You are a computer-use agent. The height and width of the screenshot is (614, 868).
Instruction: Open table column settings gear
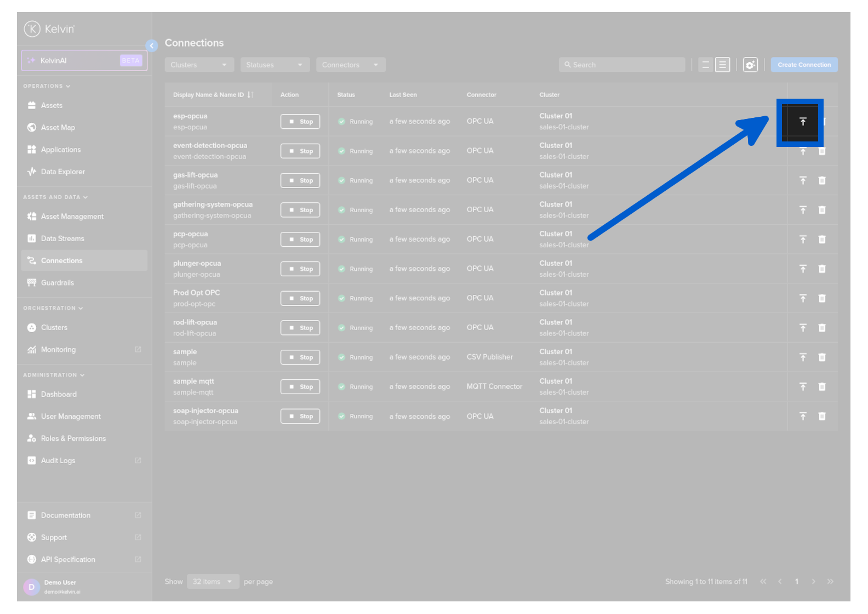pos(750,65)
